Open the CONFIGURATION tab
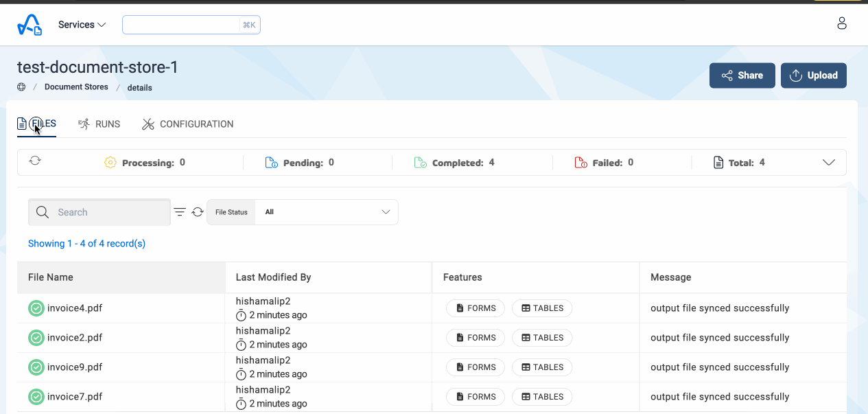This screenshot has height=414, width=868. pyautogui.click(x=187, y=124)
